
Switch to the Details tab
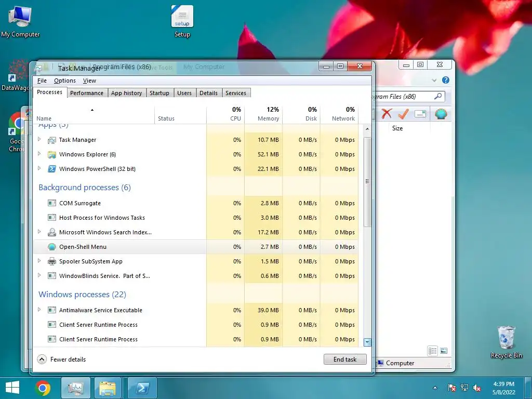coord(208,93)
